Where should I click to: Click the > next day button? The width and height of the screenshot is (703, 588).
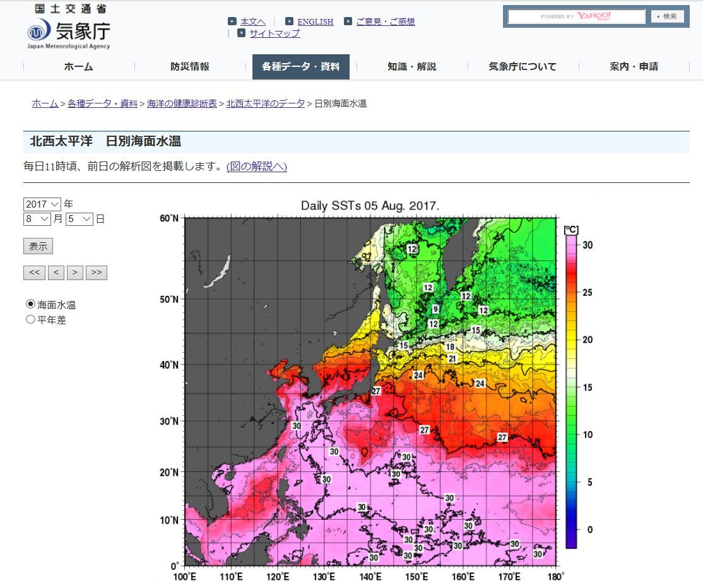pos(75,273)
